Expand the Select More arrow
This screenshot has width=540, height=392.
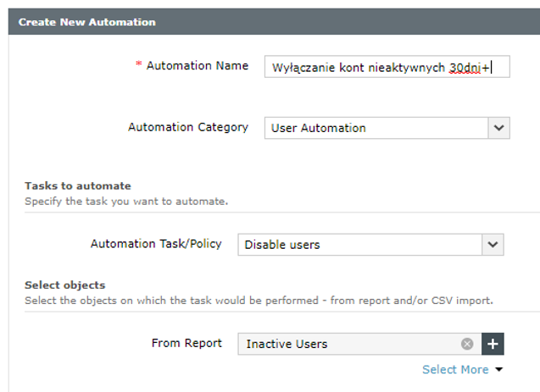498,369
